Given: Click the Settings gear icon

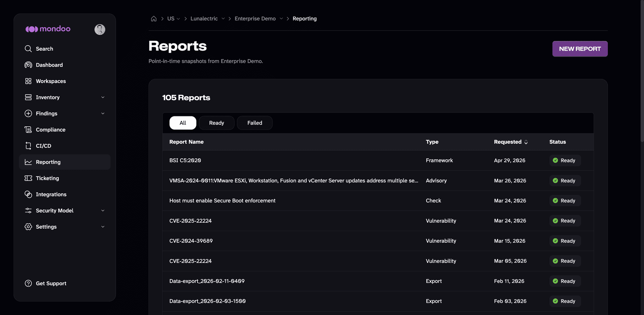Looking at the screenshot, I should 28,227.
